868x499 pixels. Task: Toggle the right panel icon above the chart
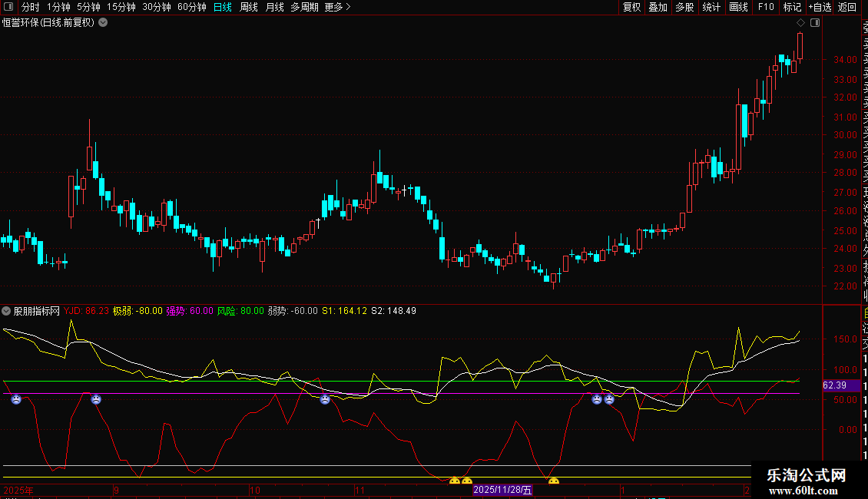[815, 23]
